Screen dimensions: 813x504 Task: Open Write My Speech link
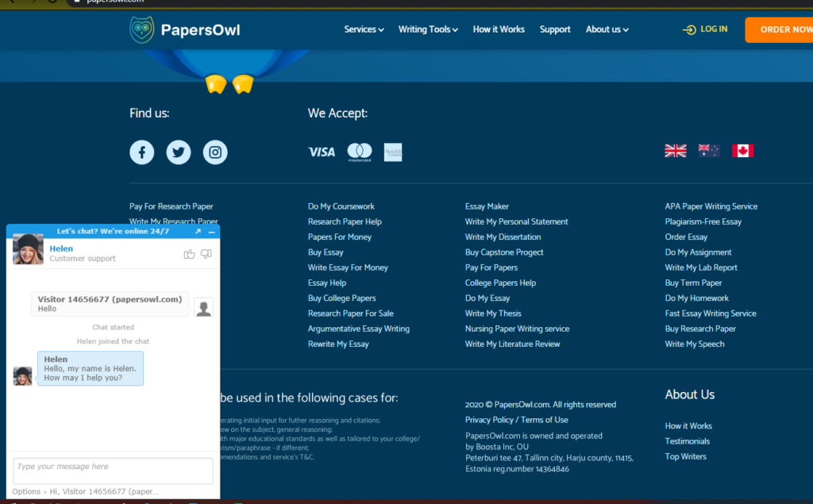(x=695, y=344)
